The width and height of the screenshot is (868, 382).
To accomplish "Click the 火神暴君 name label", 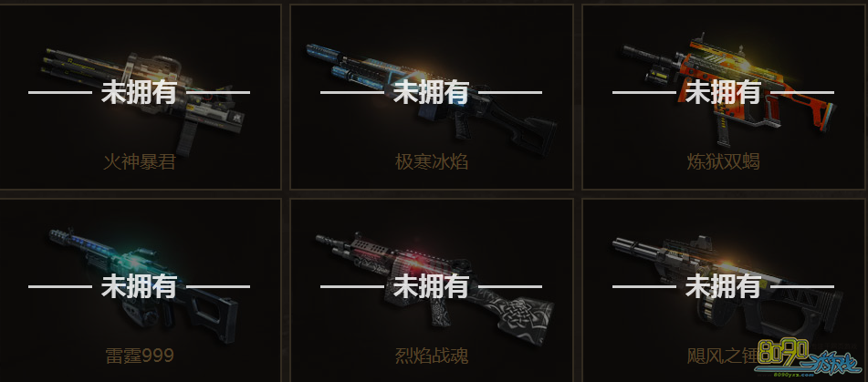I will point(140,162).
